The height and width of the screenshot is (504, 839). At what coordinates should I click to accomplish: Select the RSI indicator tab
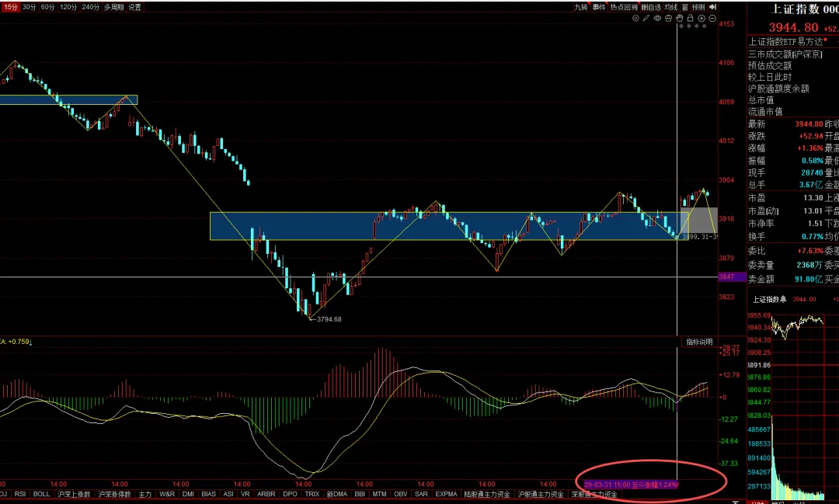(19, 494)
